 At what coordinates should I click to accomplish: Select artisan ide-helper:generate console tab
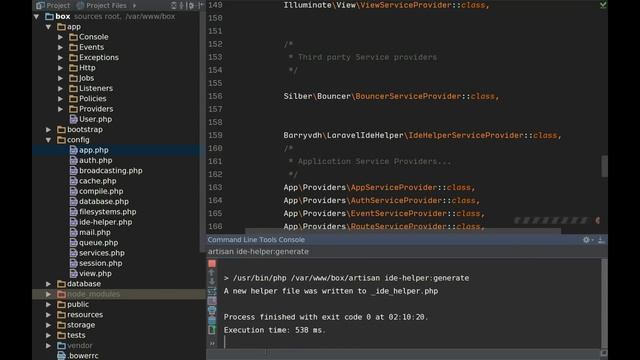tap(258, 251)
